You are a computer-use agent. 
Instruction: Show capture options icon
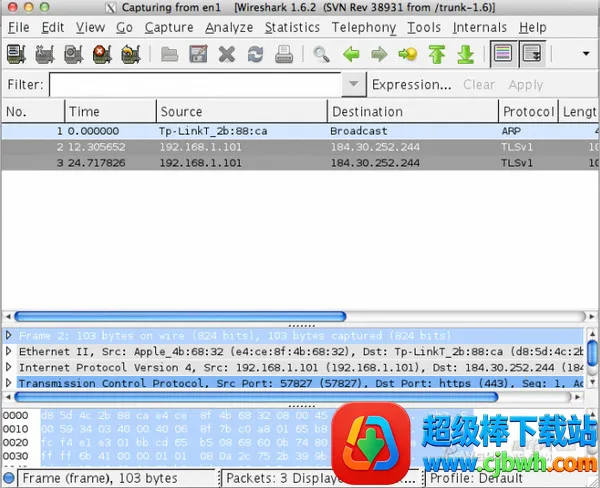45,54
